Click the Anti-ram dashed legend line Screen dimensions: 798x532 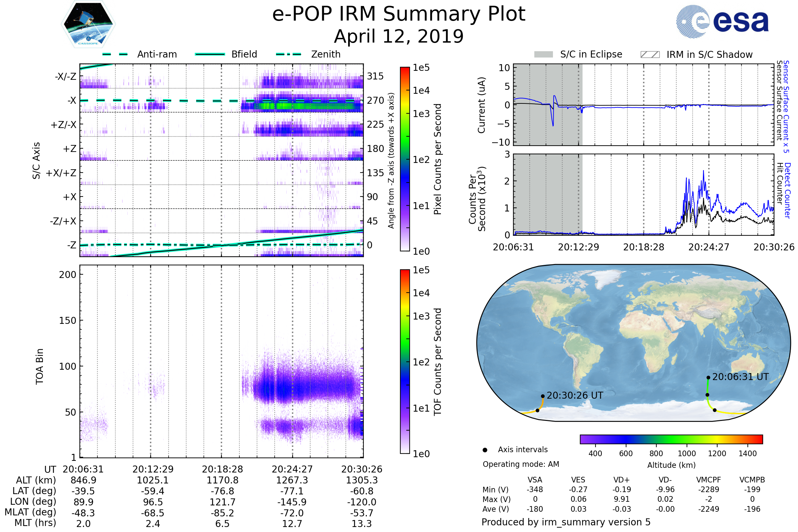point(115,54)
